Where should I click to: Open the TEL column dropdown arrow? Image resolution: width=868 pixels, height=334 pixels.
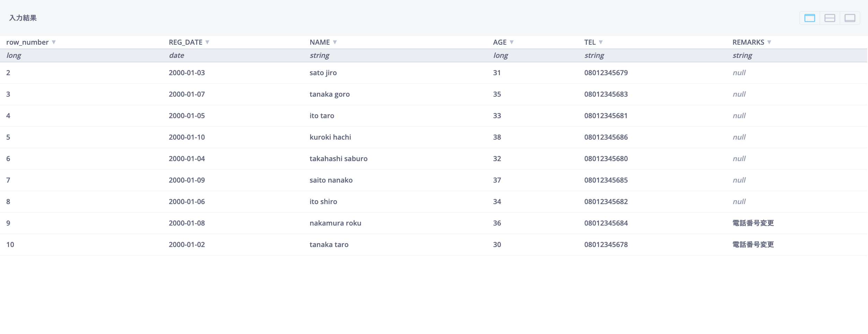tap(601, 42)
